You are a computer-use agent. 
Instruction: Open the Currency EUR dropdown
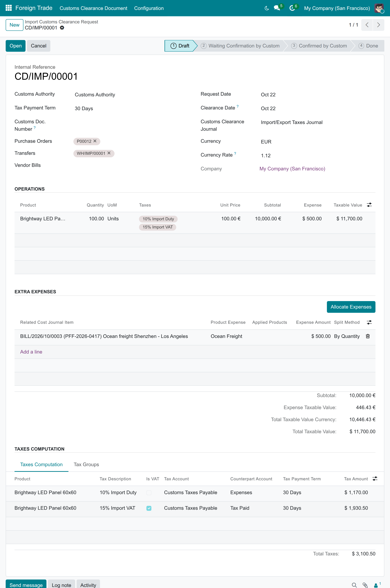pyautogui.click(x=317, y=142)
